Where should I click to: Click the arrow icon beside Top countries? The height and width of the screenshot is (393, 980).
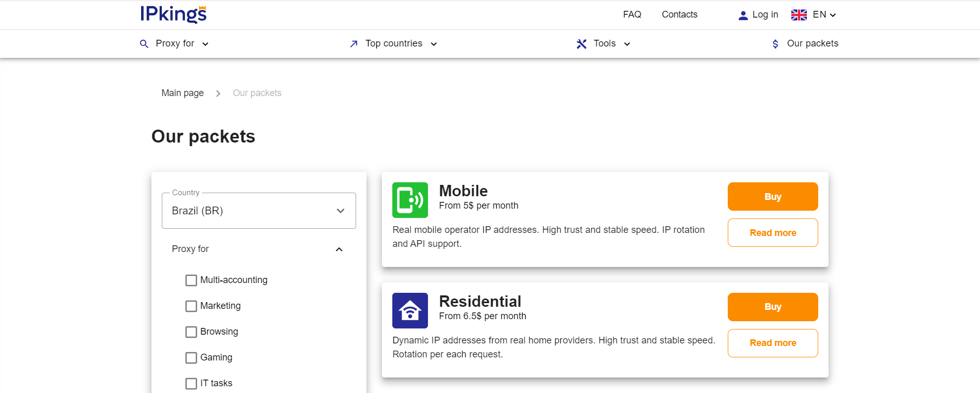354,44
